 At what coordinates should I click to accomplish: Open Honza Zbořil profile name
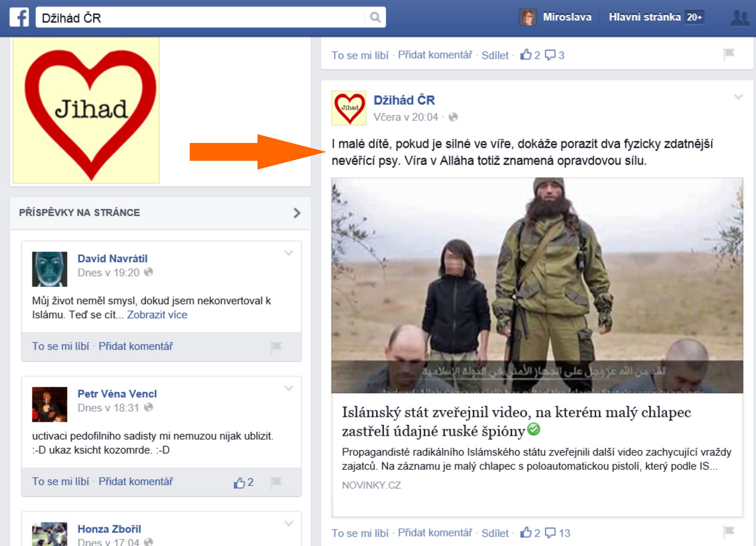(110, 529)
